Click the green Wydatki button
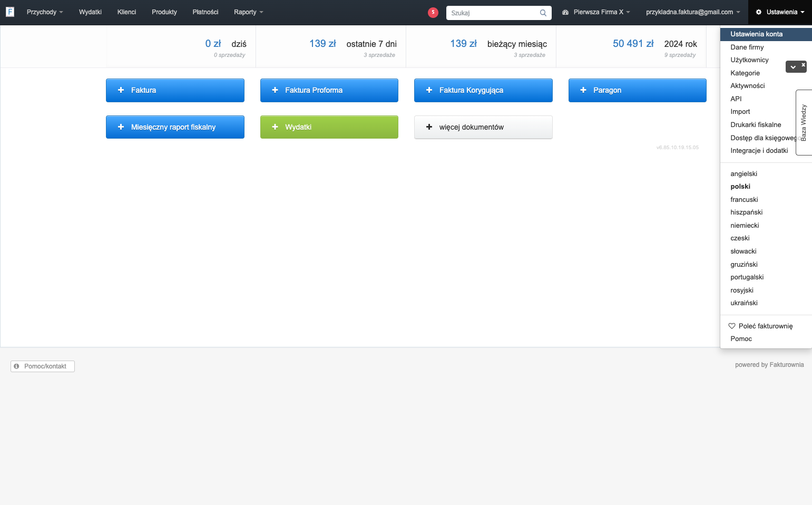812x505 pixels. pyautogui.click(x=329, y=127)
